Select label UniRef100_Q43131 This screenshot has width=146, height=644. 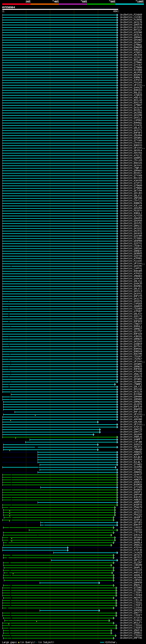coord(131,35)
